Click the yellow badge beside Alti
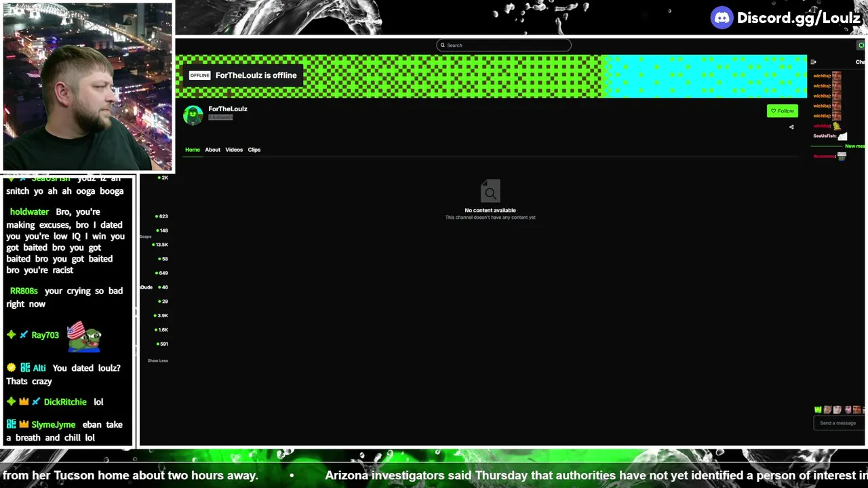Image resolution: width=868 pixels, height=488 pixels. [x=11, y=368]
